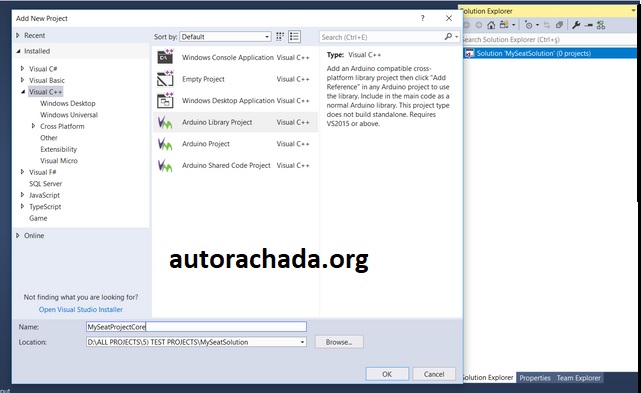Select Windows Desktop under Visual C++

pyautogui.click(x=67, y=103)
